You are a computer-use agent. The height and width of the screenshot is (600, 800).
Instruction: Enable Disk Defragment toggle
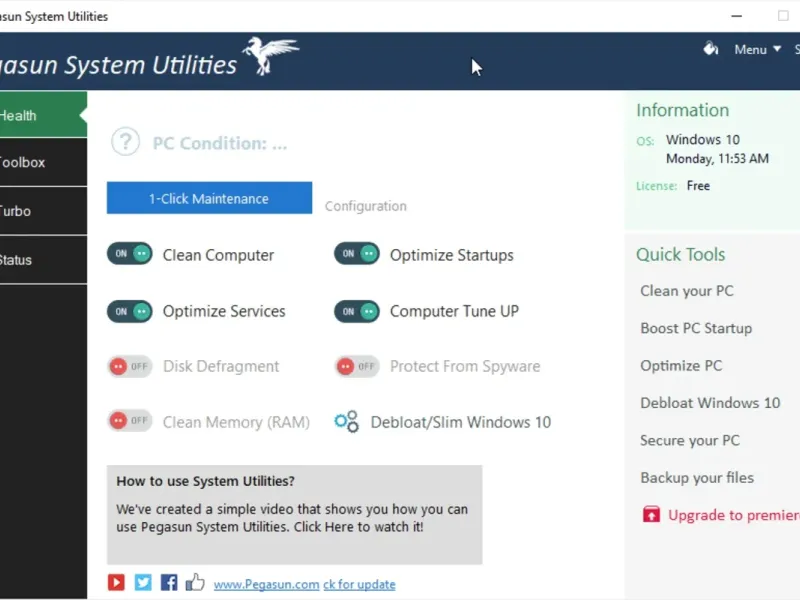click(x=130, y=366)
